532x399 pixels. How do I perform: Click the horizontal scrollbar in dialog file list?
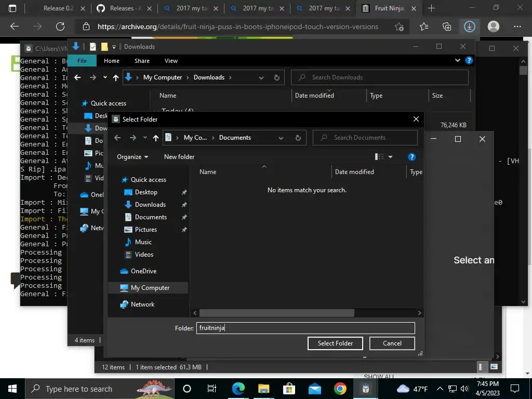click(276, 313)
